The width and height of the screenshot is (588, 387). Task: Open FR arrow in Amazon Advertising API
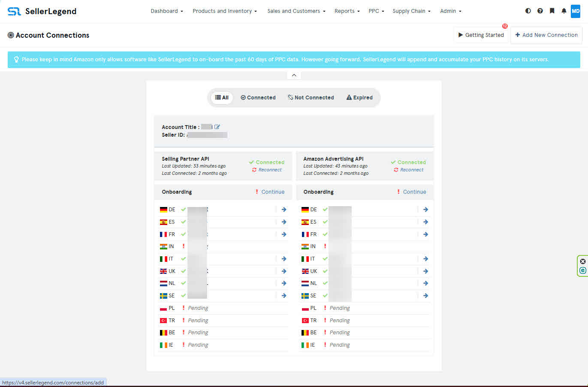click(x=425, y=234)
